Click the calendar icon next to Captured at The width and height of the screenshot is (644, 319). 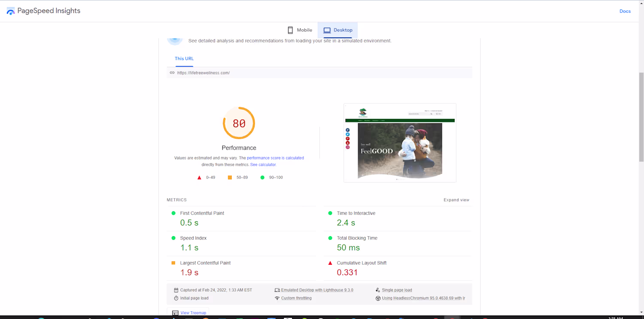(x=176, y=290)
